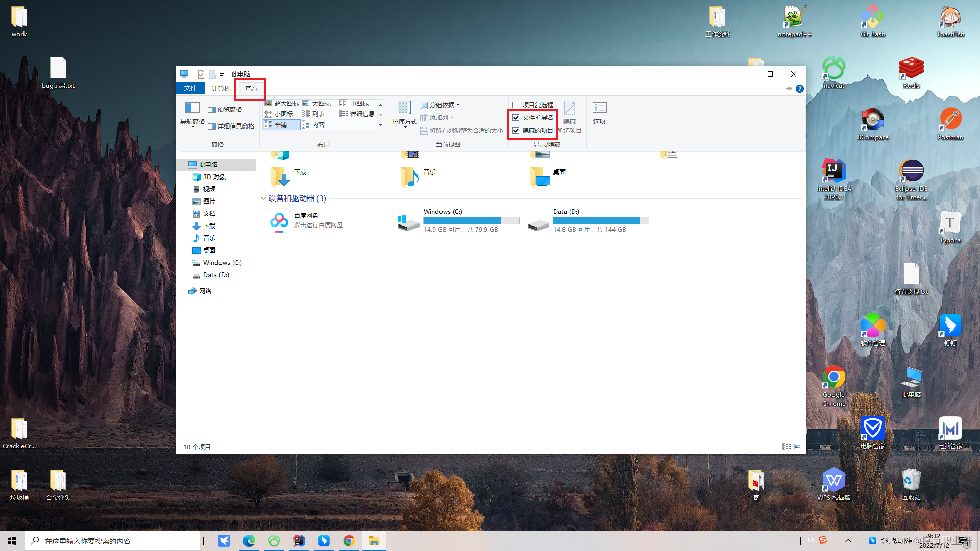Uncheck the 文件扩展名 checkbox

(516, 117)
